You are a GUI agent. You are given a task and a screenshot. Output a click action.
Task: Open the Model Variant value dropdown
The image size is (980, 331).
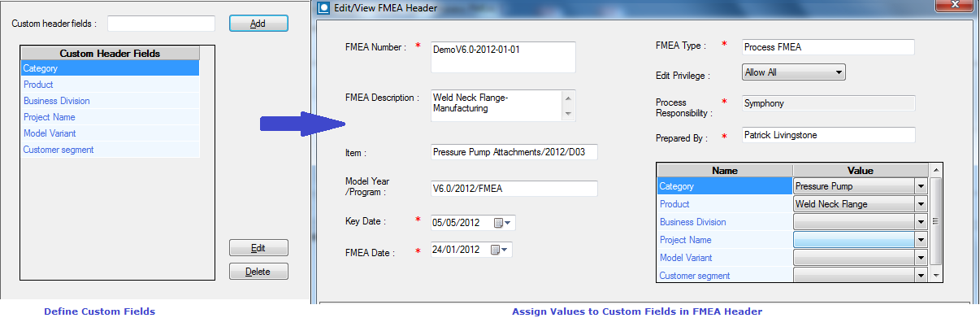pyautogui.click(x=920, y=258)
